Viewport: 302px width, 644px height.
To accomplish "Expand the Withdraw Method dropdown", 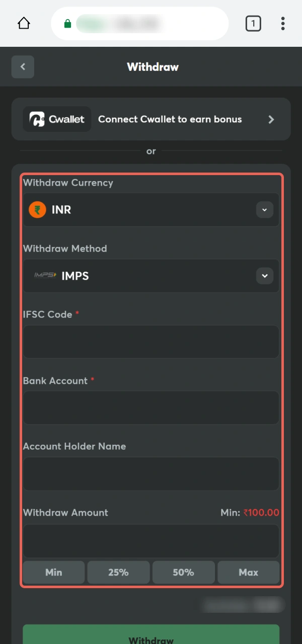I will coord(264,276).
